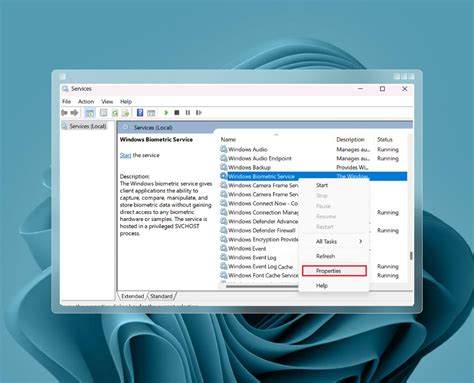Viewport: 474px width, 383px height.
Task: Expand All Tasks submenu in context menu
Action: pyautogui.click(x=334, y=241)
